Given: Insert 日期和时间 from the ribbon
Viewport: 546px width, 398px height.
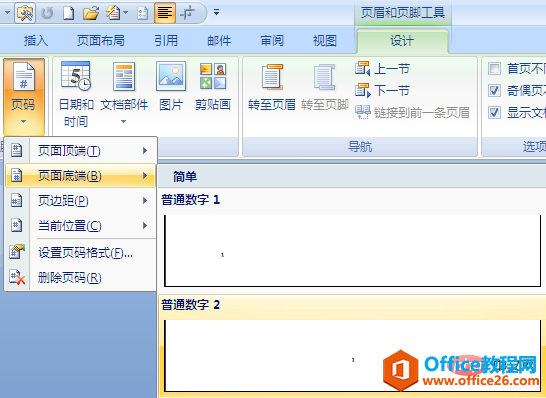Looking at the screenshot, I should pyautogui.click(x=76, y=94).
